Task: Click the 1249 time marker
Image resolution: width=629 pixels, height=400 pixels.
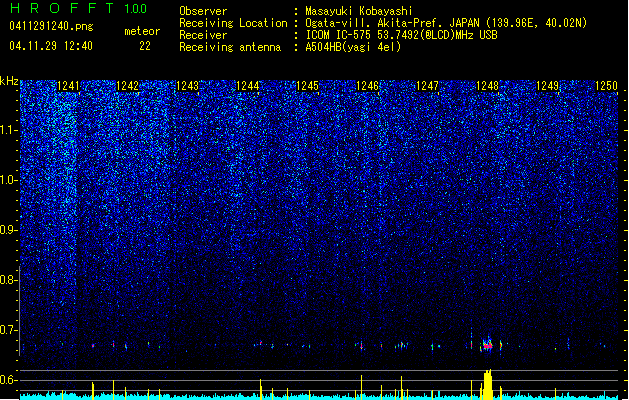Action: coord(547,86)
